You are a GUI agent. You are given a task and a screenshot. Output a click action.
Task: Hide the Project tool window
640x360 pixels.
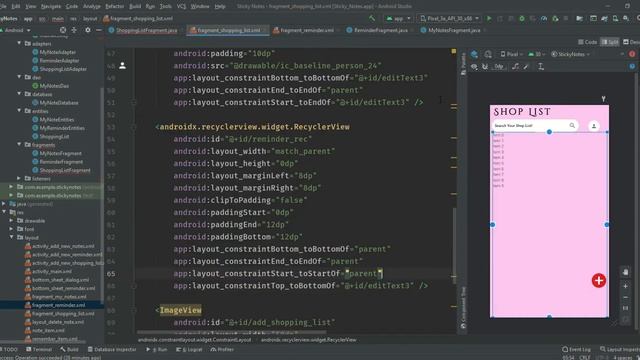coord(99,30)
